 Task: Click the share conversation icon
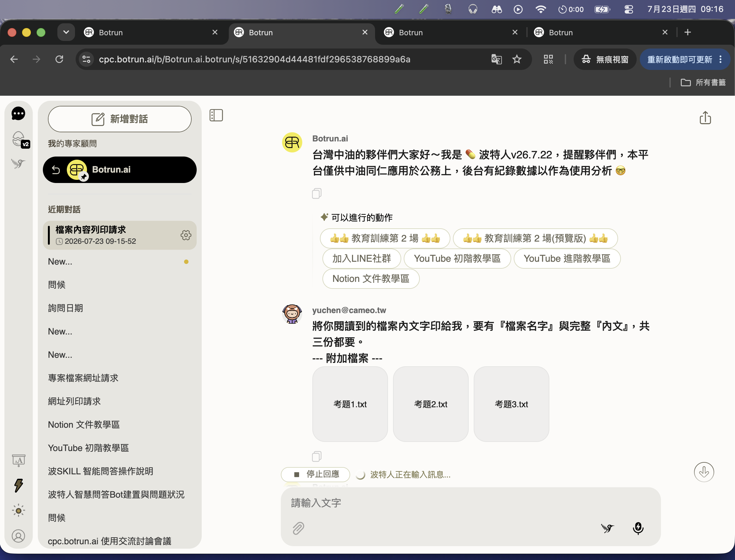705,118
